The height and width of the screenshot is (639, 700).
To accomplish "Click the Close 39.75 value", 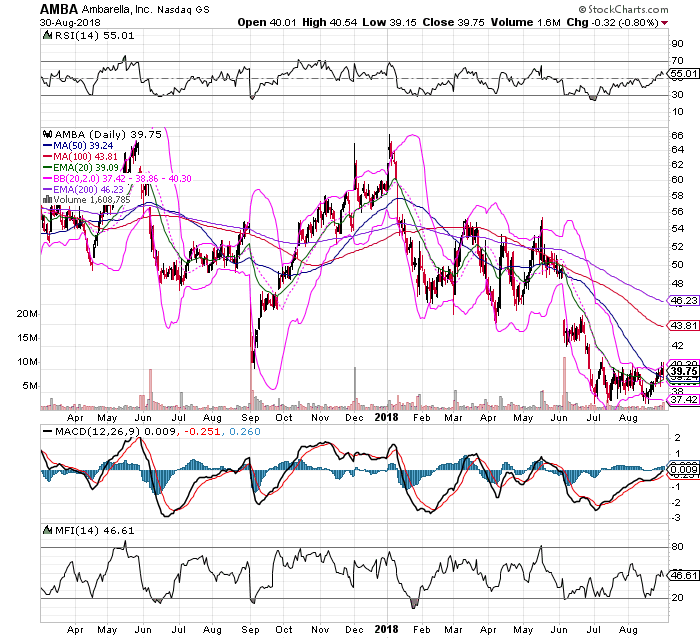I will point(454,22).
